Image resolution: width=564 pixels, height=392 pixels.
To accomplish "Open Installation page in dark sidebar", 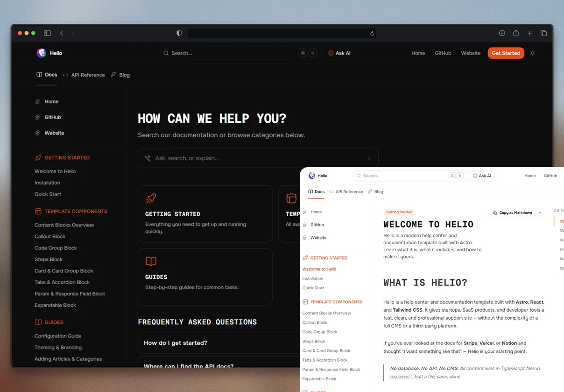I will tap(47, 183).
